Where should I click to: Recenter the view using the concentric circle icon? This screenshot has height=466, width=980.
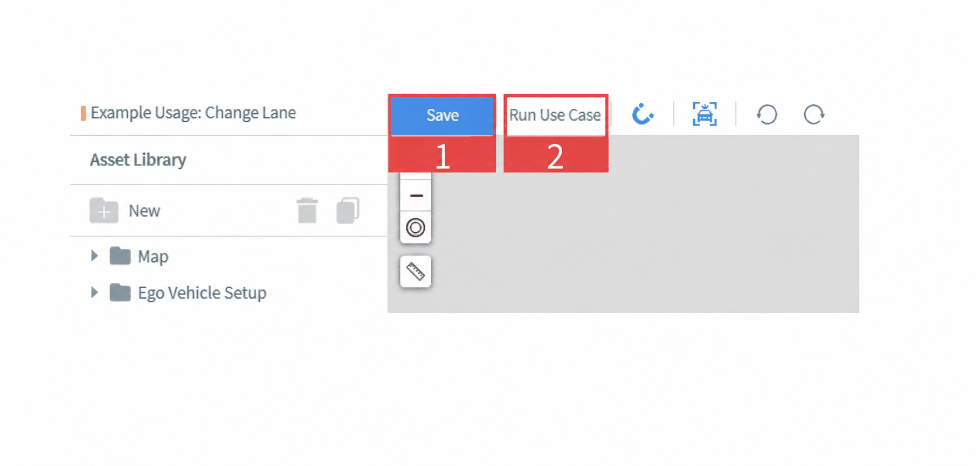tap(416, 228)
